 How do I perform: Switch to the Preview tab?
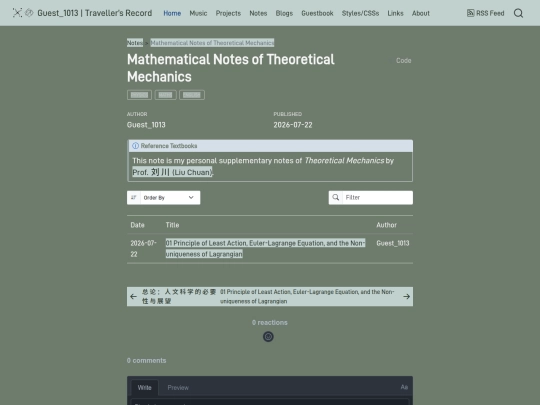point(178,387)
